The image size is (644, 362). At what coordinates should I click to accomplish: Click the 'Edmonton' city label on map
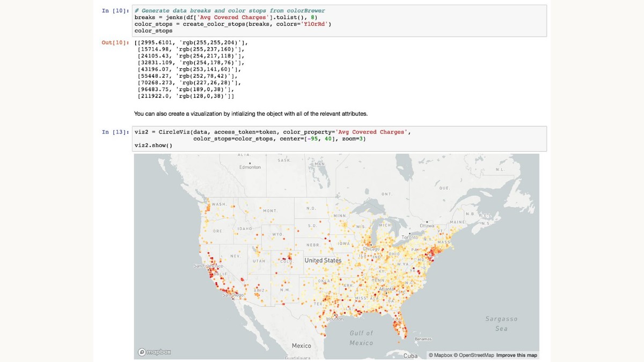pos(250,167)
